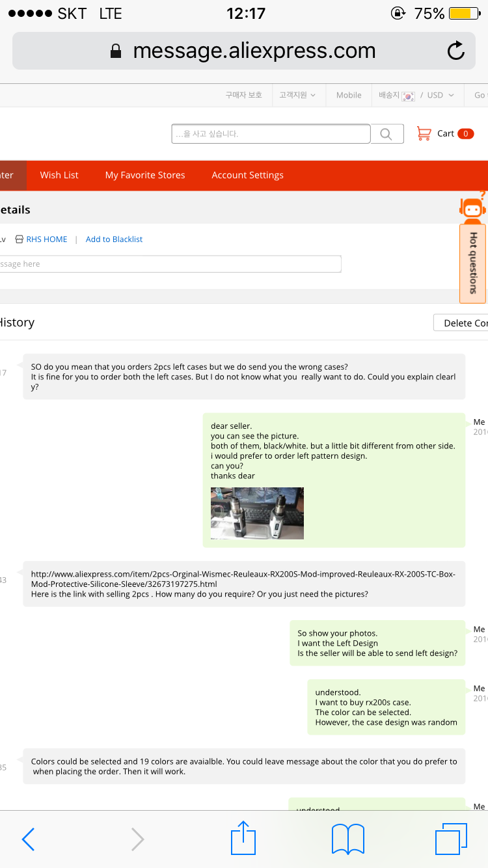The width and height of the screenshot is (488, 868).
Task: Click the Cart item count badge
Action: point(465,133)
